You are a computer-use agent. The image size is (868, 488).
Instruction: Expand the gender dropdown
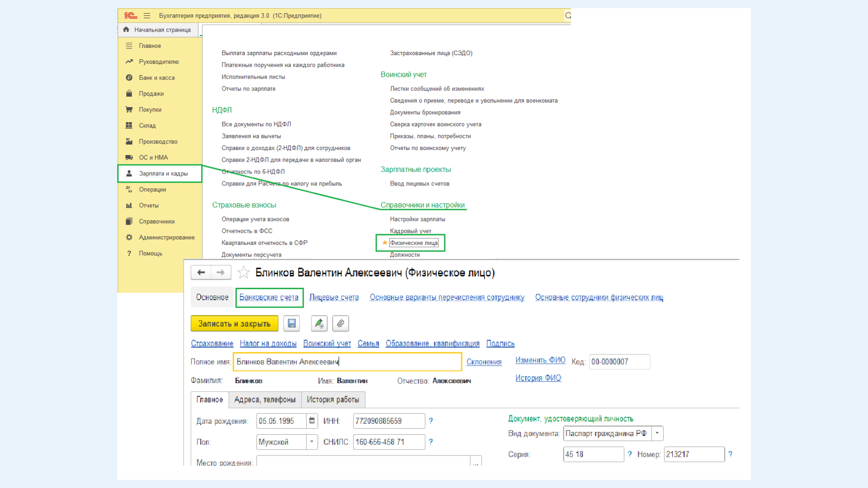[x=312, y=441]
